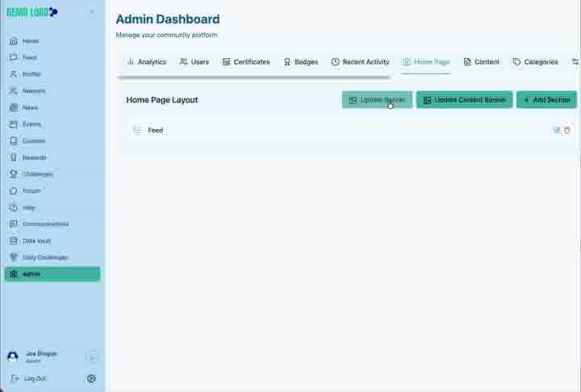Viewport: 581px width, 392px height.
Task: Switch to the Users tab
Action: point(194,62)
